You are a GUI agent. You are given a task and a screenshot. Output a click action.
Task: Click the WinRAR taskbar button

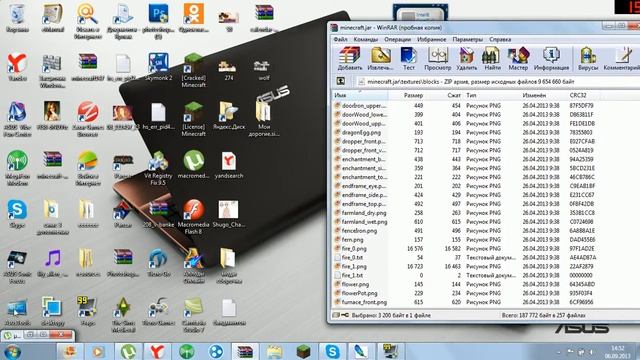[x=245, y=351]
